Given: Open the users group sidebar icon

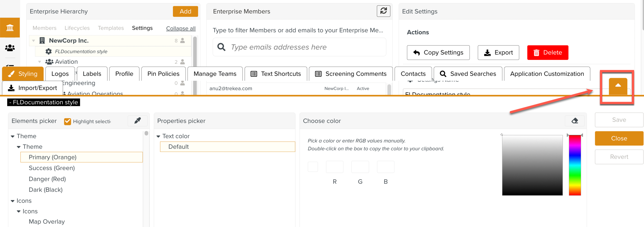Looking at the screenshot, I should tap(10, 48).
